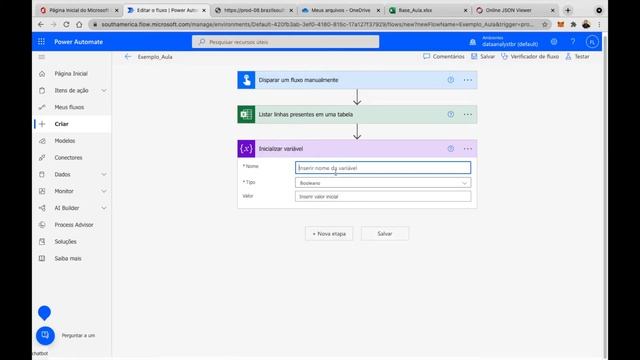This screenshot has width=640, height=360.
Task: Focus the Nome variable name field
Action: pyautogui.click(x=383, y=168)
